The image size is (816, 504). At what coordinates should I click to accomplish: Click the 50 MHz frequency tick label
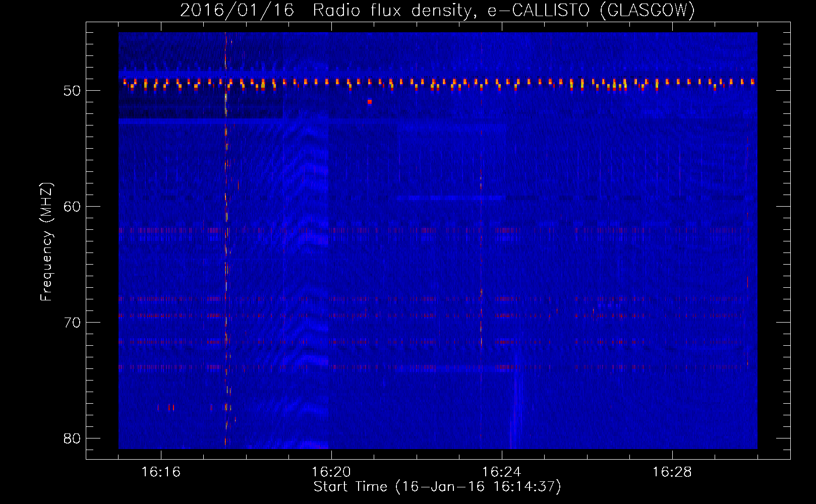pos(72,91)
